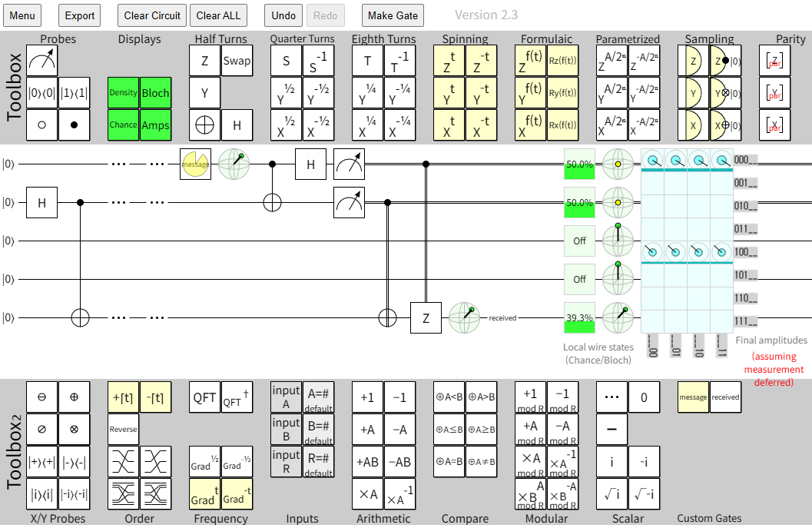812x528 pixels.
Task: Select the Reverse gate under Order
Action: click(123, 430)
